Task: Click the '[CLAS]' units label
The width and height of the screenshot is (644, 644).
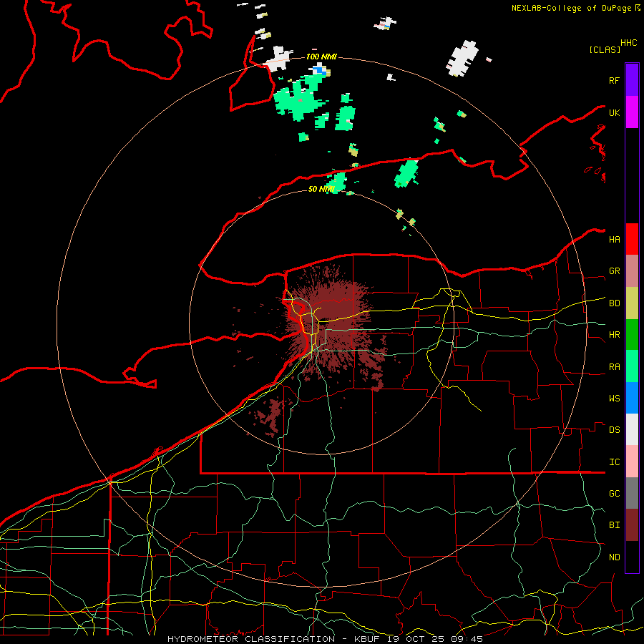Action: point(605,49)
